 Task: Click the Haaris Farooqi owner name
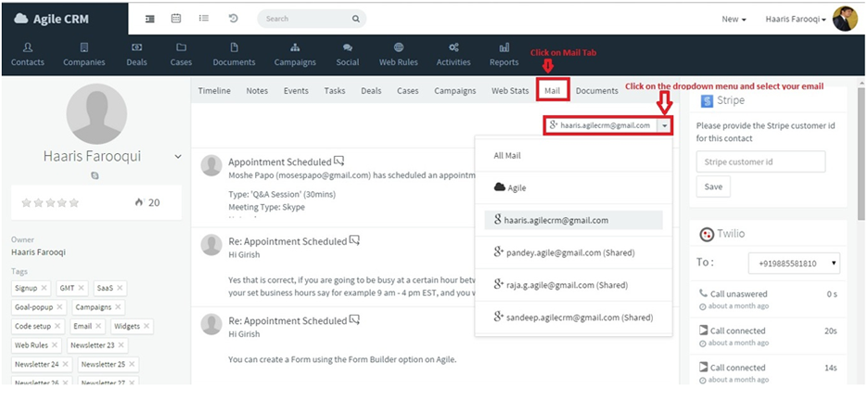point(38,252)
